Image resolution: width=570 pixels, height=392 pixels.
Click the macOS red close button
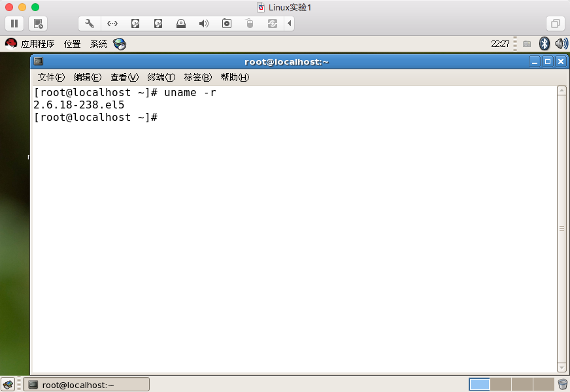click(x=9, y=7)
